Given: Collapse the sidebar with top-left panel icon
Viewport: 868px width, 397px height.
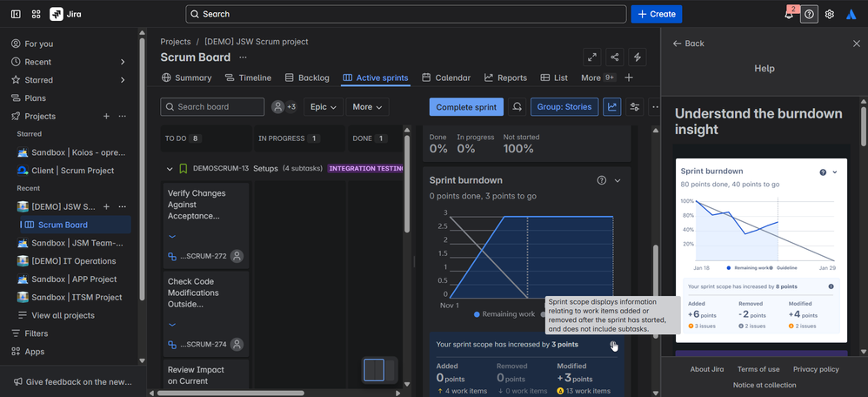Looking at the screenshot, I should point(16,14).
